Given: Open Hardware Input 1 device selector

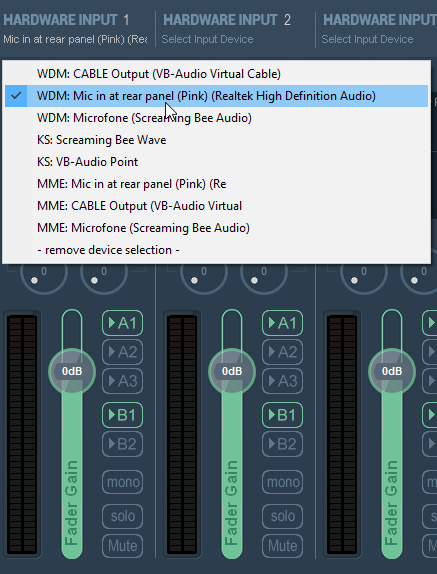Looking at the screenshot, I should (x=75, y=39).
